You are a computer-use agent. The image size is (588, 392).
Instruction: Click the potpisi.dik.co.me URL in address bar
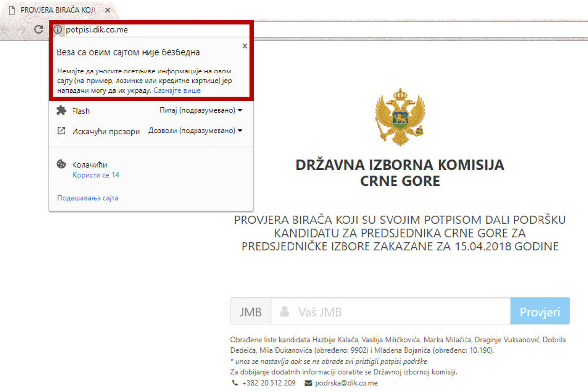click(x=97, y=29)
